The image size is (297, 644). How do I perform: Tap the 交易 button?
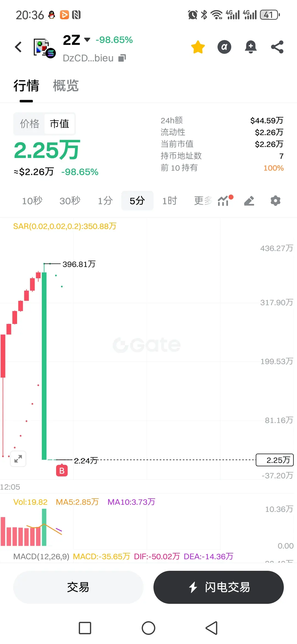coord(78,587)
